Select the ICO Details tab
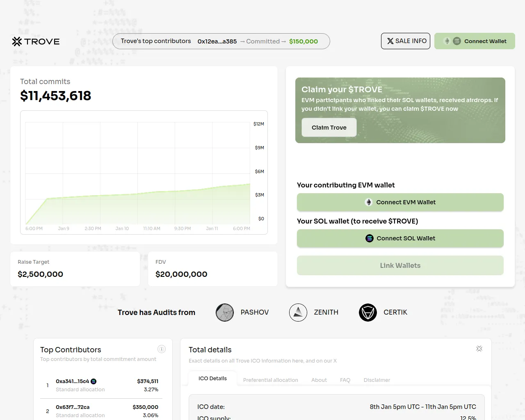525x420 pixels. pyautogui.click(x=212, y=379)
